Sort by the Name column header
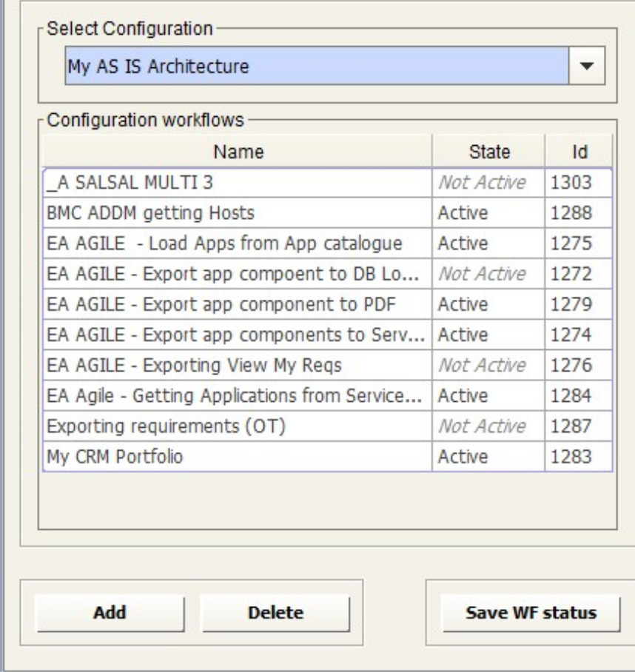This screenshot has height=672, width=635. (238, 152)
